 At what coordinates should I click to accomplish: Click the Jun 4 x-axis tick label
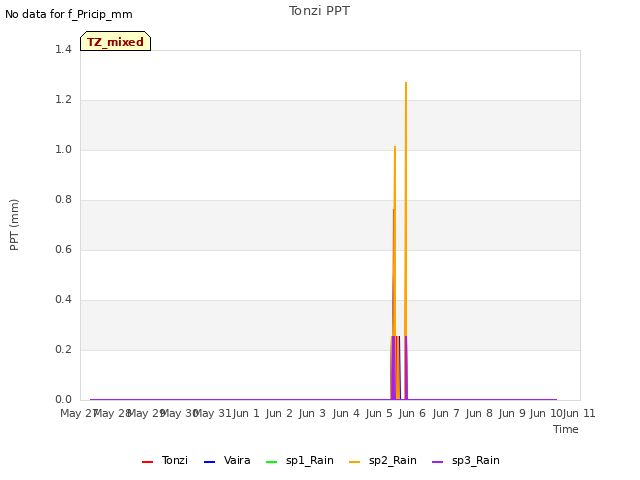(346, 413)
